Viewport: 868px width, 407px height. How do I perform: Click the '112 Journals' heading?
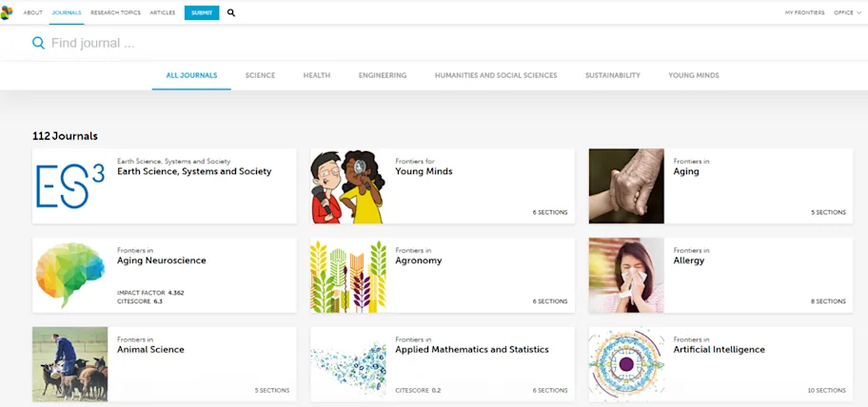click(66, 136)
